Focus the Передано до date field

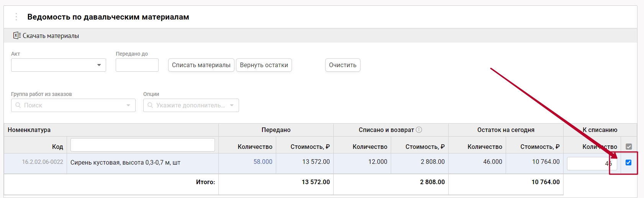tap(137, 65)
